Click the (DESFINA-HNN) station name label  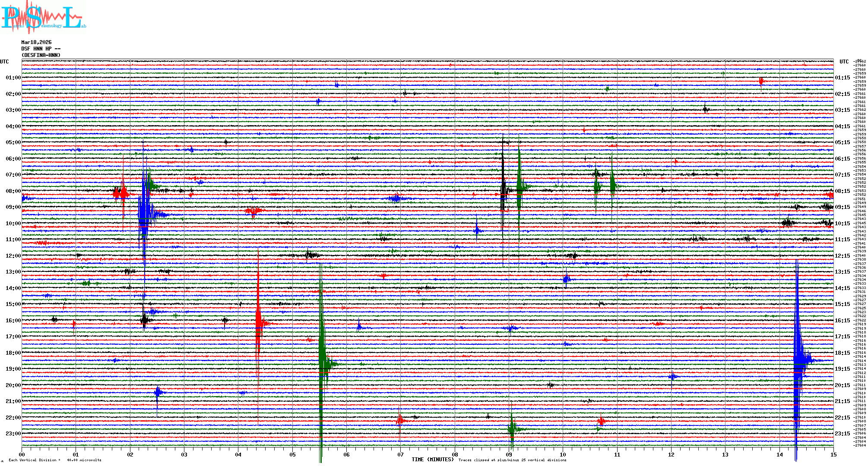click(41, 55)
